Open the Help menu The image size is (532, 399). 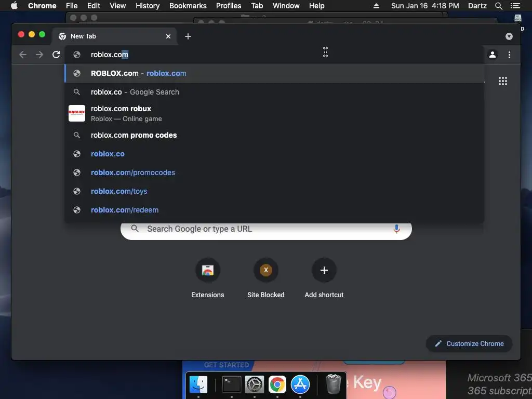click(316, 6)
